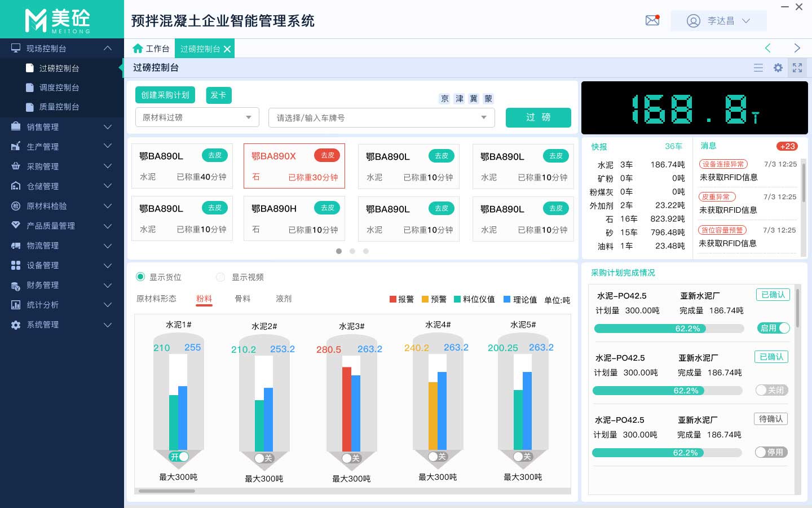
Task: Open the 原材料过磅 dropdown
Action: pyautogui.click(x=197, y=117)
